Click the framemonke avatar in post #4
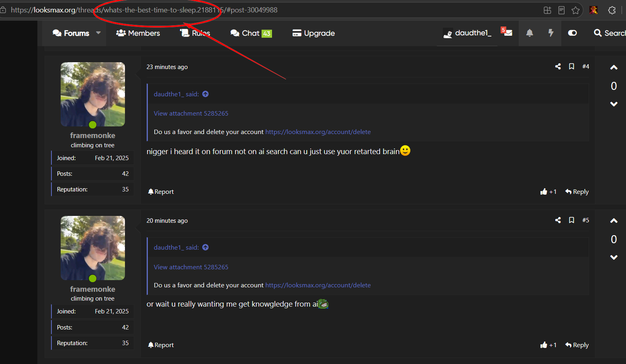 point(93,94)
